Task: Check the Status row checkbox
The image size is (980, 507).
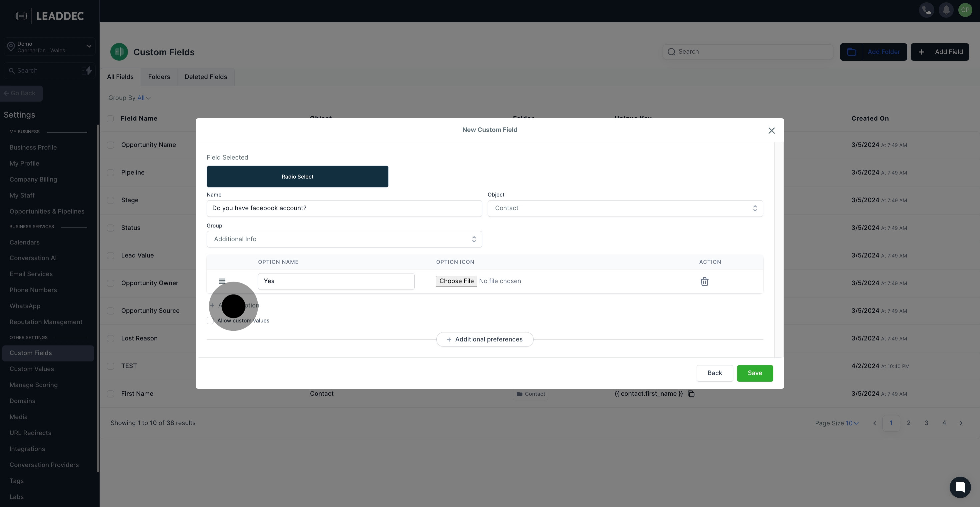Action: pyautogui.click(x=110, y=228)
